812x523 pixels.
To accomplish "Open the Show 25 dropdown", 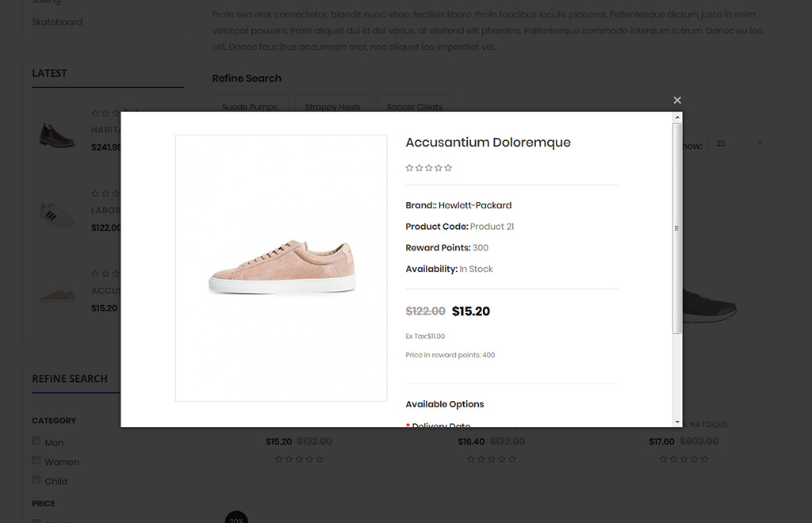I will click(x=737, y=143).
